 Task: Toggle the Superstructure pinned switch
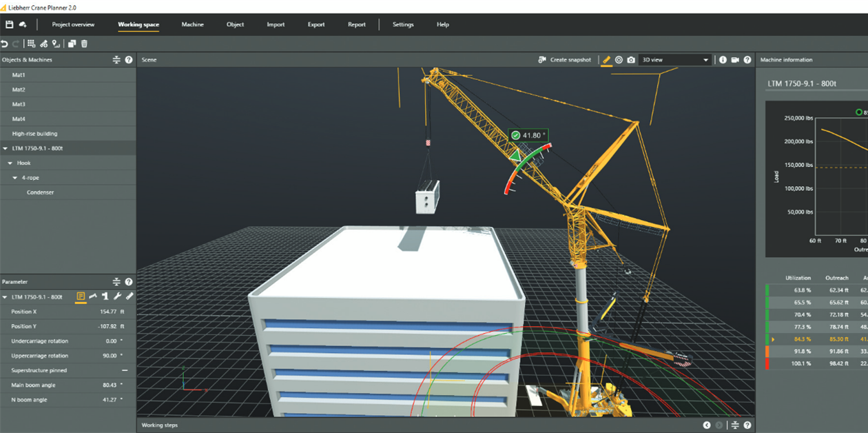tap(124, 370)
